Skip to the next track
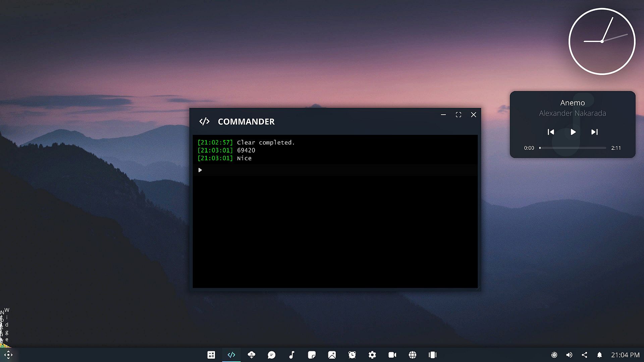This screenshot has width=644, height=362. pos(594,132)
